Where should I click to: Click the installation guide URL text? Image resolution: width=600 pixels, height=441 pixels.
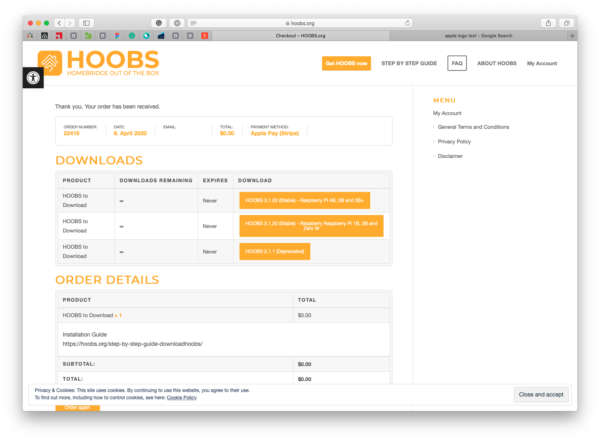pos(132,344)
